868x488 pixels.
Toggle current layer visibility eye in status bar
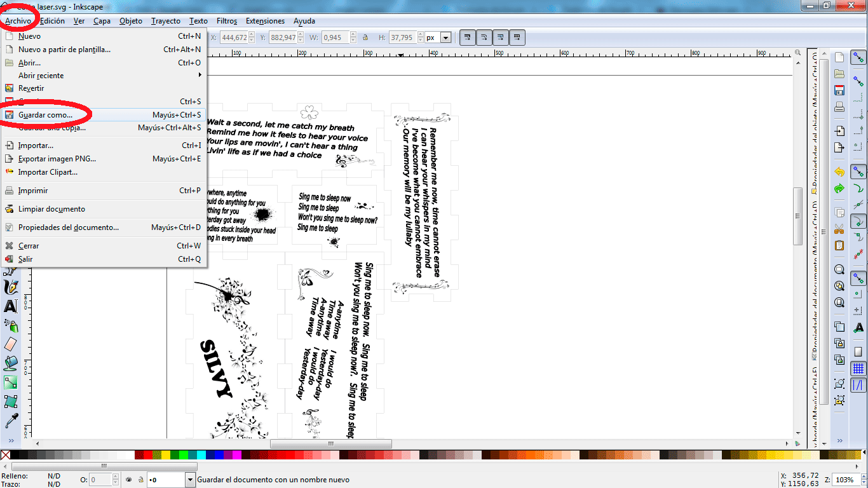click(x=128, y=480)
